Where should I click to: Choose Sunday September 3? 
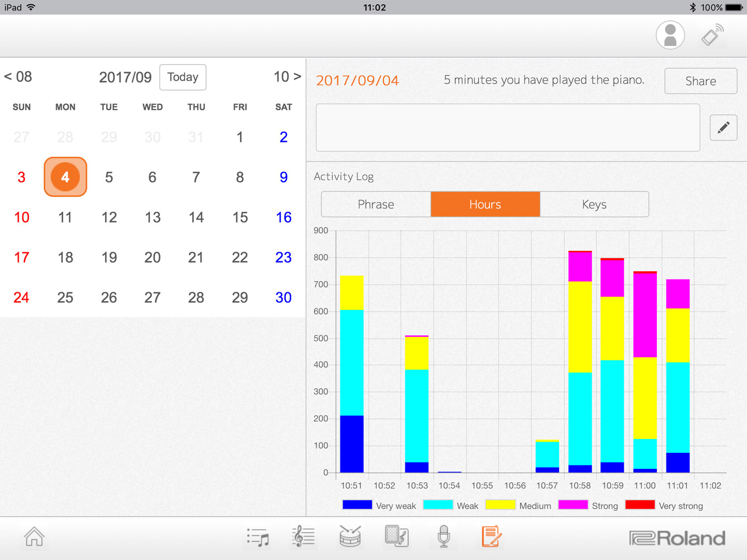[x=21, y=177]
